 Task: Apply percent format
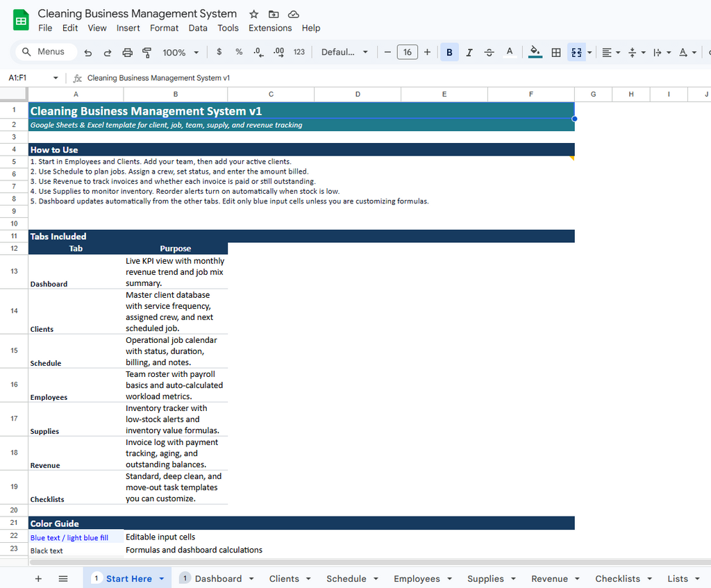point(239,52)
